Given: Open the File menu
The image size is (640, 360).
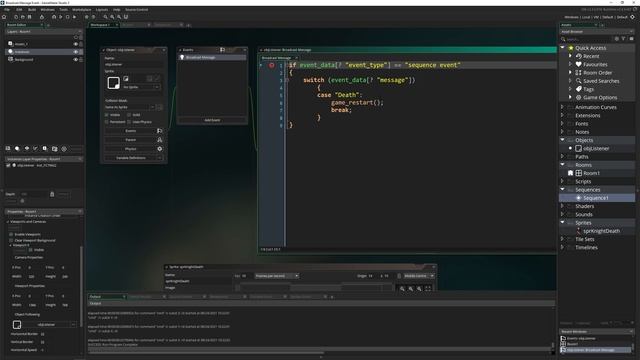Looking at the screenshot, I should pyautogui.click(x=7, y=9).
